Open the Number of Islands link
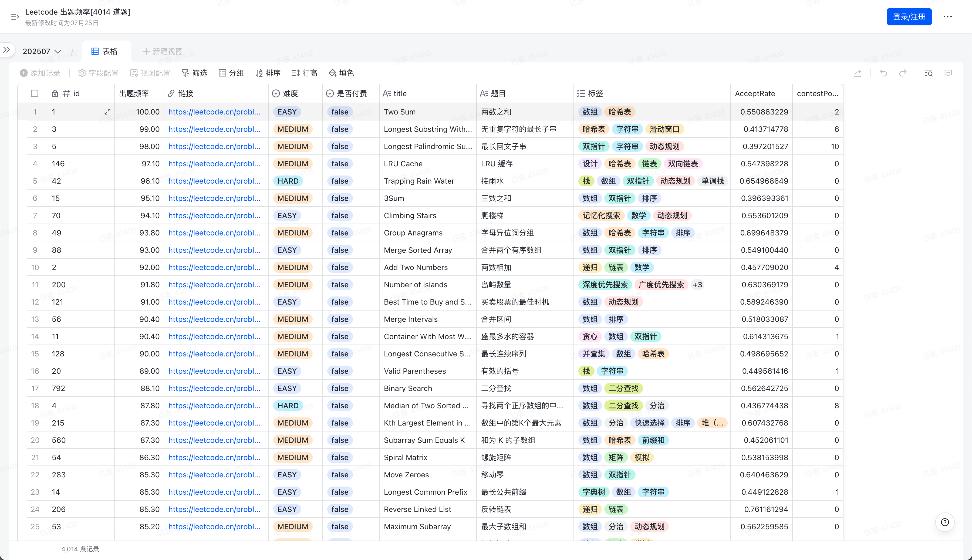The image size is (972, 560). coord(214,285)
